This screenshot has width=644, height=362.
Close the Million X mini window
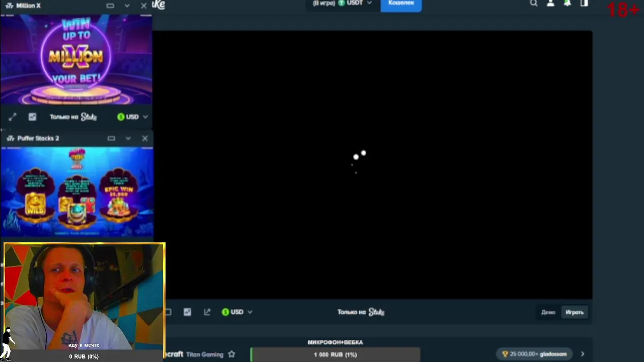point(144,6)
